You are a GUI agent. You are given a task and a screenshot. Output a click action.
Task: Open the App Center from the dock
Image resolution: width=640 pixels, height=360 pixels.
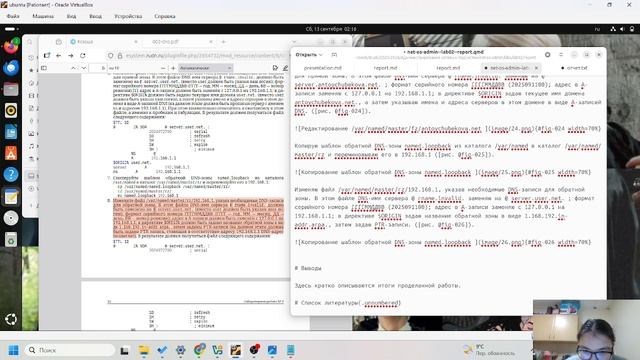[x=11, y=153]
